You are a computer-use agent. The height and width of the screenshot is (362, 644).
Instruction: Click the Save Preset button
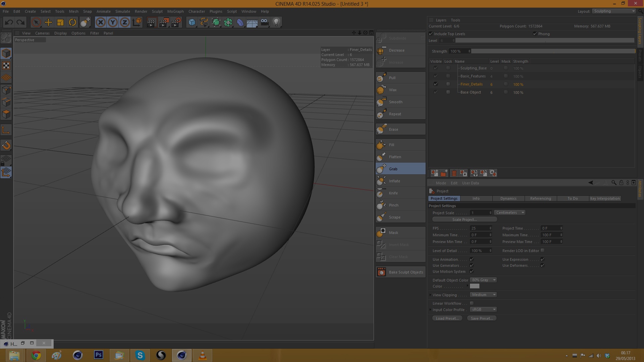pyautogui.click(x=482, y=318)
